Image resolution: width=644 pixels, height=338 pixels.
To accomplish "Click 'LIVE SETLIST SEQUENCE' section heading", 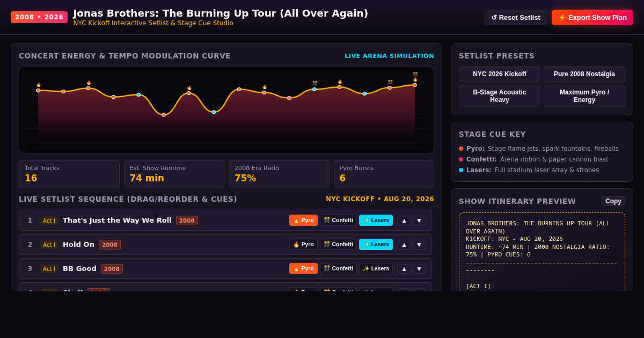I will pos(128,199).
